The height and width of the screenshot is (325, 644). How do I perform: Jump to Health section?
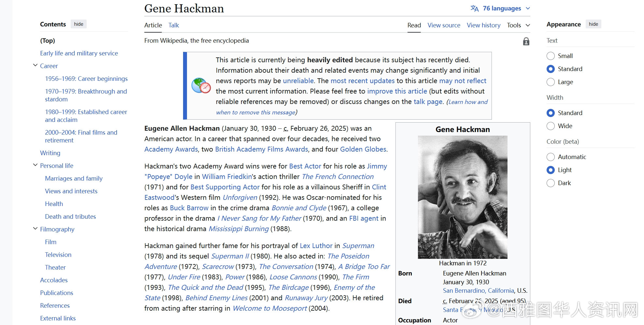pyautogui.click(x=54, y=204)
